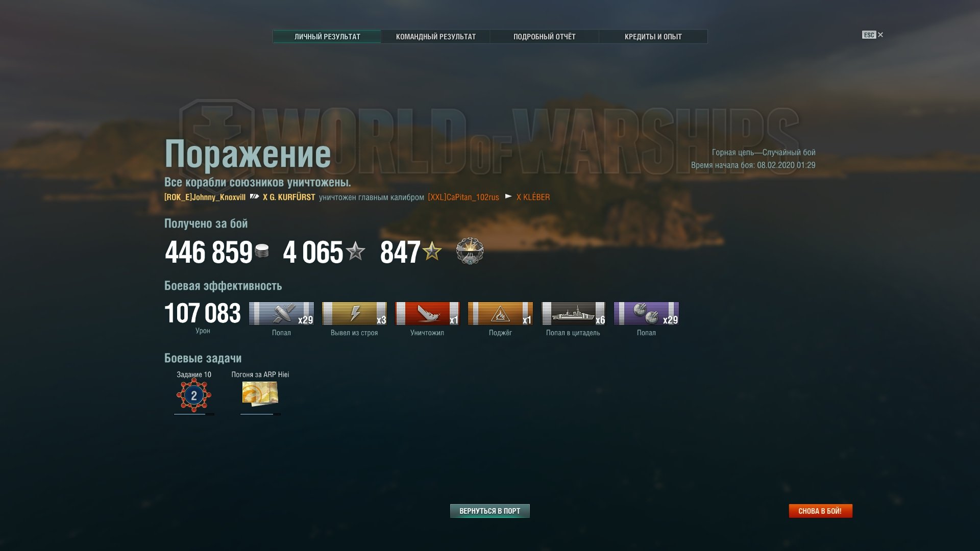Close the results screen with ESC X
This screenshot has width=980, height=551.
coord(873,35)
